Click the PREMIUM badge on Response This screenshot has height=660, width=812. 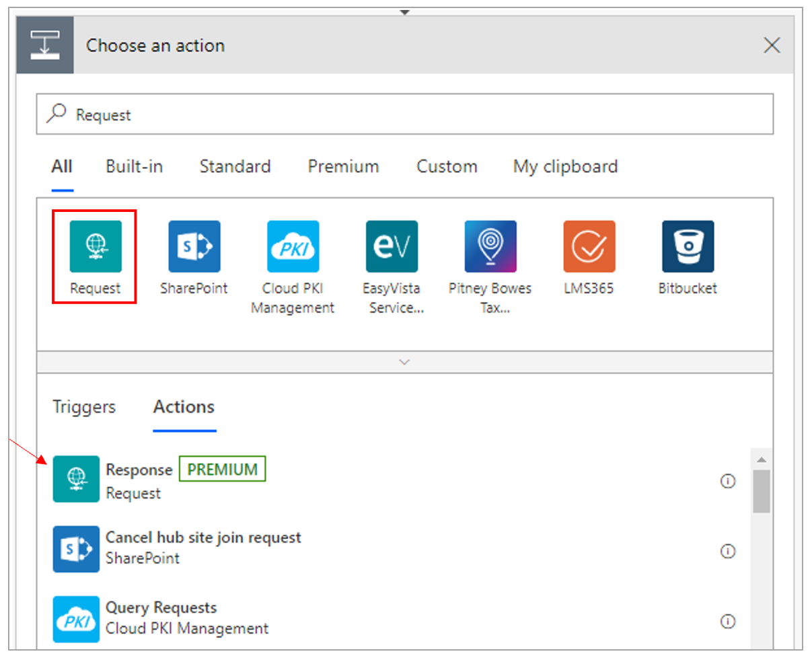pyautogui.click(x=223, y=469)
